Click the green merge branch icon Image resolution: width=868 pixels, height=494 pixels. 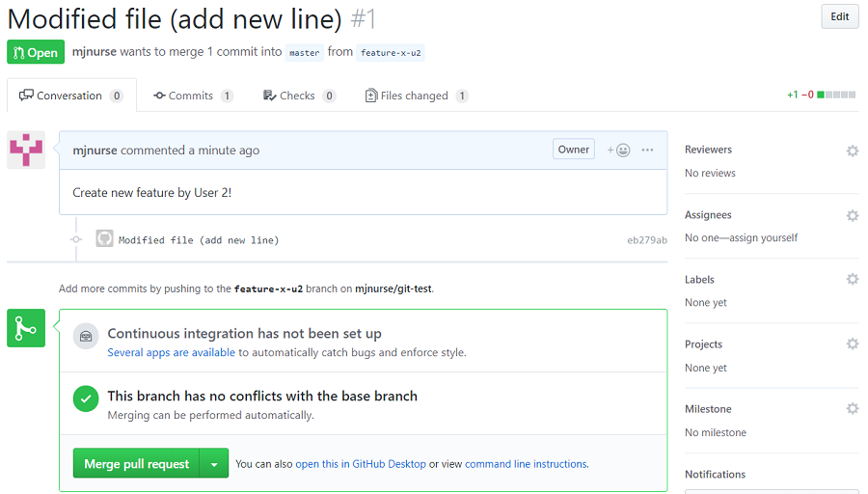point(26,328)
